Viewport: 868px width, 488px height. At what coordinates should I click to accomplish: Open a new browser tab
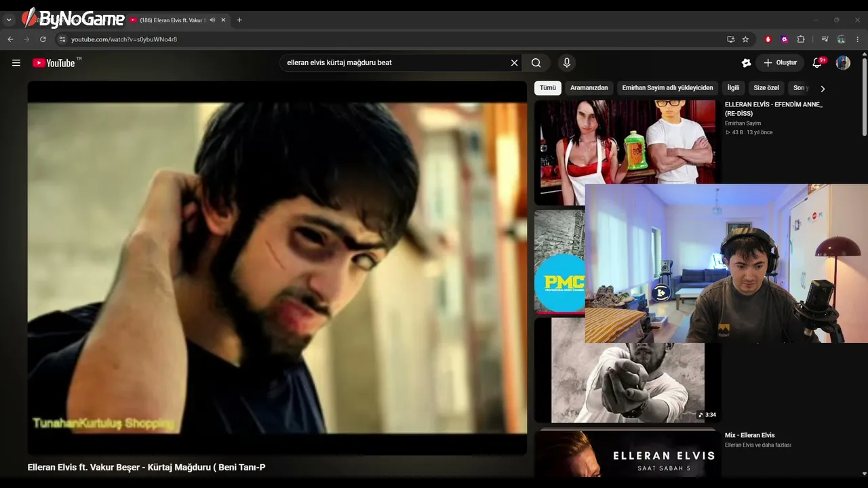(x=239, y=20)
